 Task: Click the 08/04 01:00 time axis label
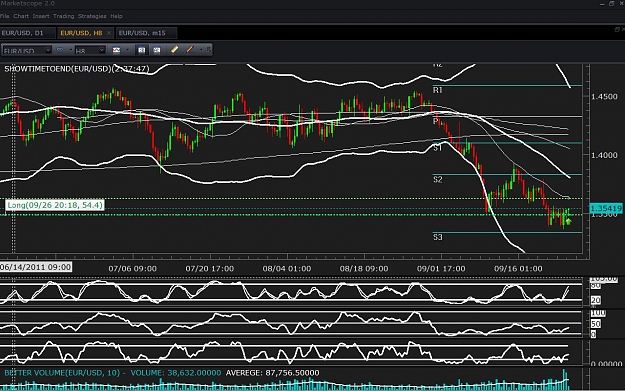point(287,269)
